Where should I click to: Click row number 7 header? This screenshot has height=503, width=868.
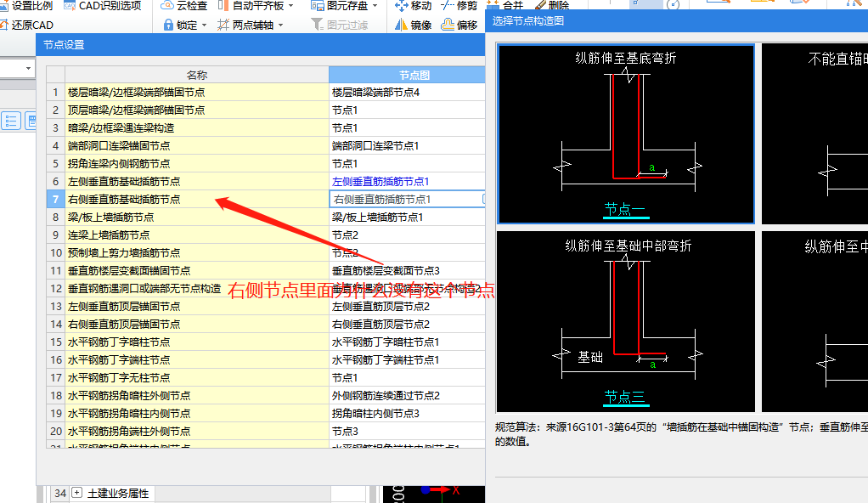pos(55,200)
